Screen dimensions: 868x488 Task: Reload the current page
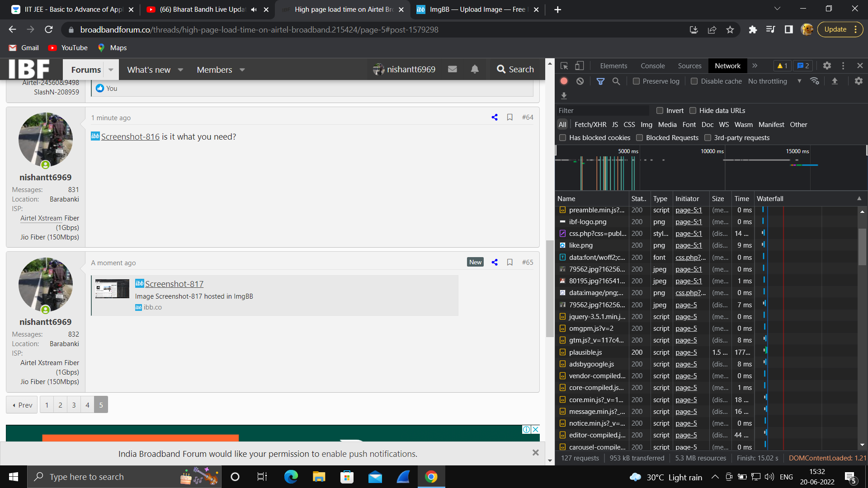[49, 30]
